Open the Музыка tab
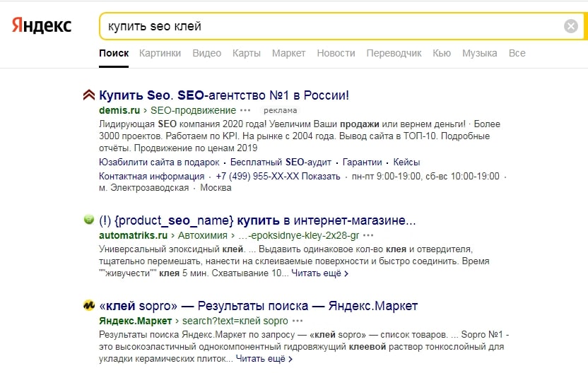 click(480, 53)
